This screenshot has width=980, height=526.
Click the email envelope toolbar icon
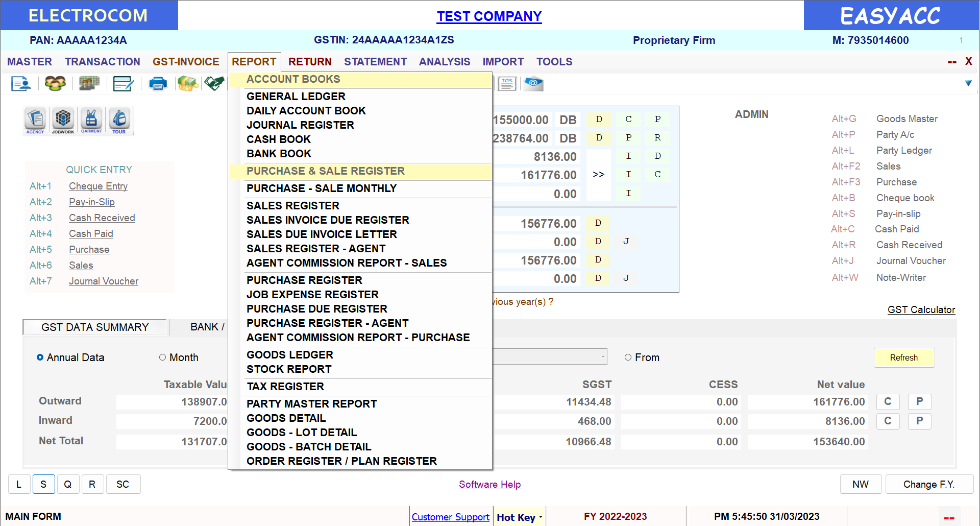(x=534, y=83)
